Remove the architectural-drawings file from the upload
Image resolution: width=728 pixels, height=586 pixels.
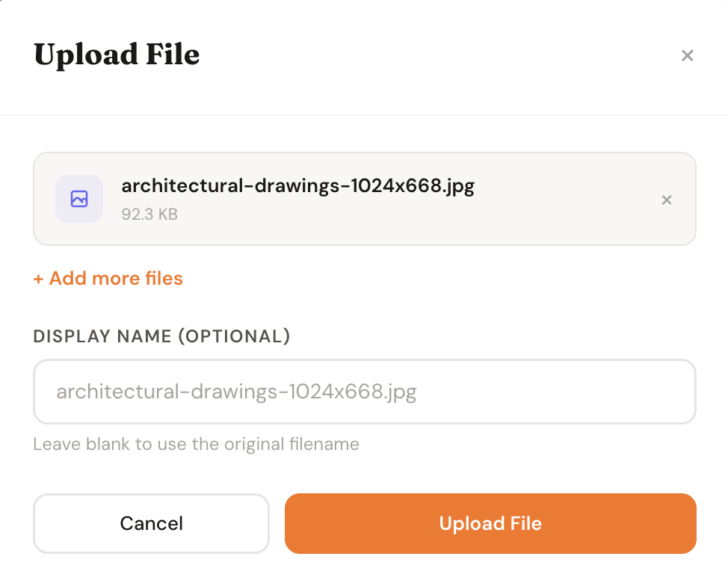point(666,200)
